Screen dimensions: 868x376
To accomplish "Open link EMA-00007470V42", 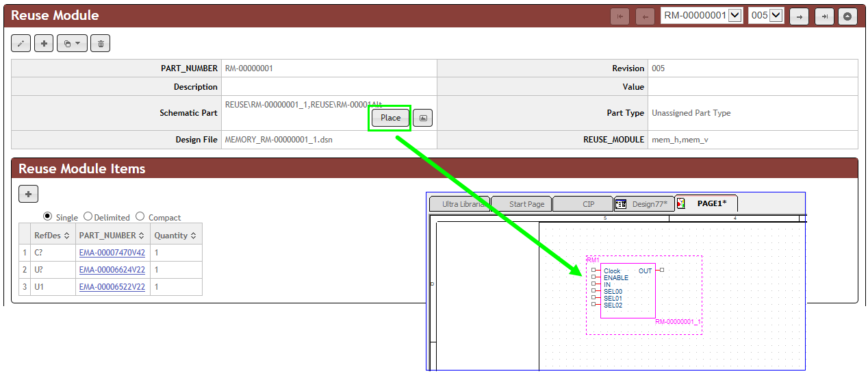I will (112, 253).
